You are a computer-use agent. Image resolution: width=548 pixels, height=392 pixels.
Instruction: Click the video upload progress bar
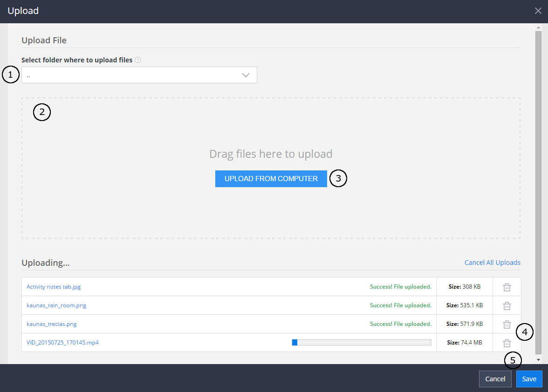tap(361, 343)
